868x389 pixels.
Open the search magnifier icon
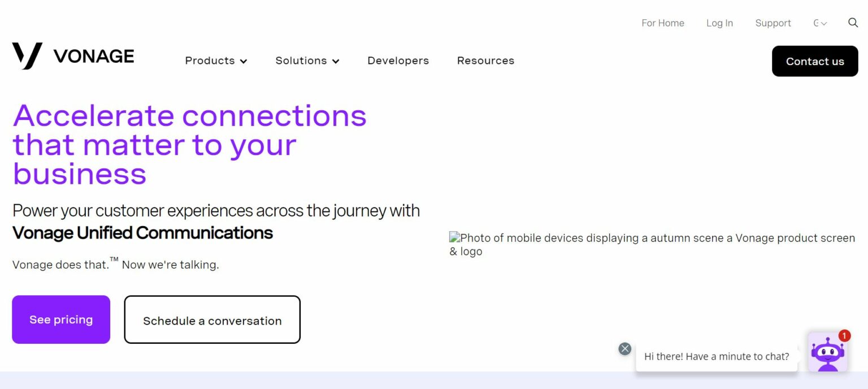(x=853, y=23)
